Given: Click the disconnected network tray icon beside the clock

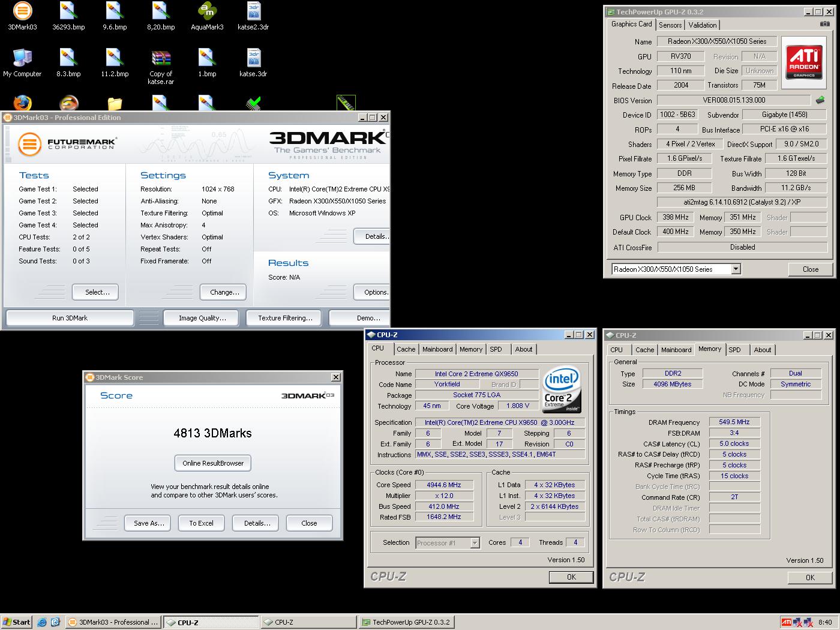Looking at the screenshot, I should (x=808, y=622).
